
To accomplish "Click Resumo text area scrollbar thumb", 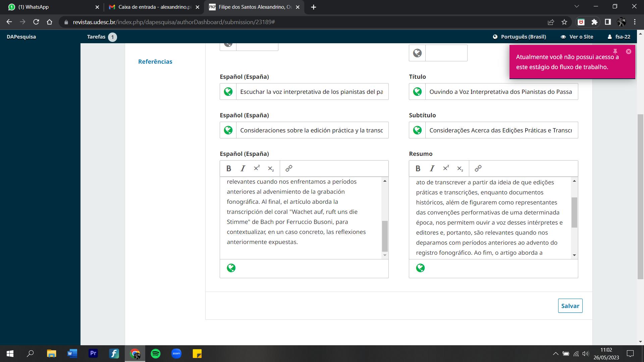I will click(574, 213).
